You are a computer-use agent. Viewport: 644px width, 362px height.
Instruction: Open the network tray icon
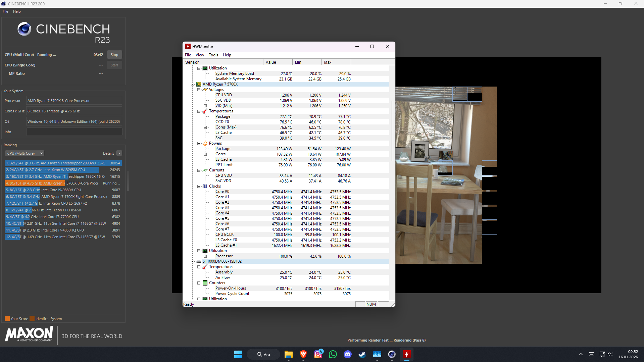pyautogui.click(x=602, y=354)
